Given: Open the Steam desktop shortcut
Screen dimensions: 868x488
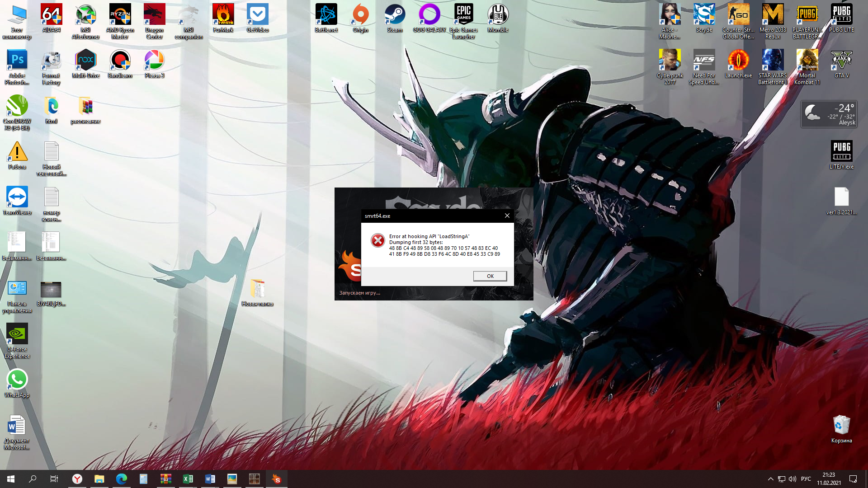Looking at the screenshot, I should click(x=395, y=15).
